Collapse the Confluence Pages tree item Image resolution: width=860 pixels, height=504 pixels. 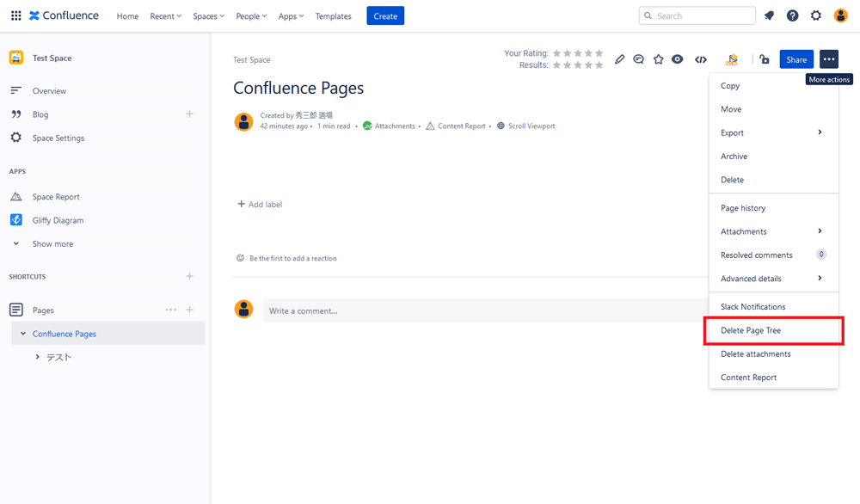[x=23, y=334]
